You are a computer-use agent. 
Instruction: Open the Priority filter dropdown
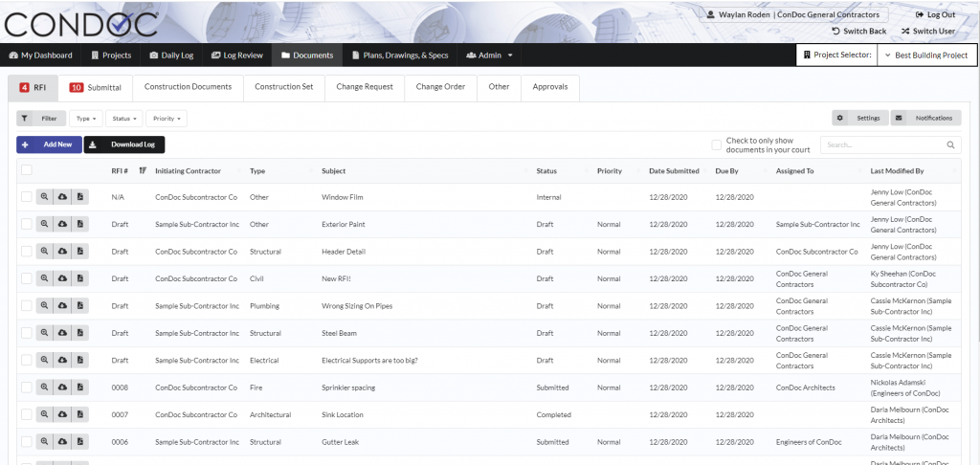click(167, 118)
